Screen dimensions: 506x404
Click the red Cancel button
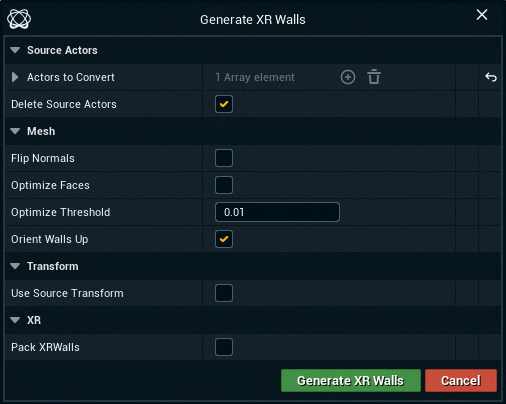click(461, 380)
